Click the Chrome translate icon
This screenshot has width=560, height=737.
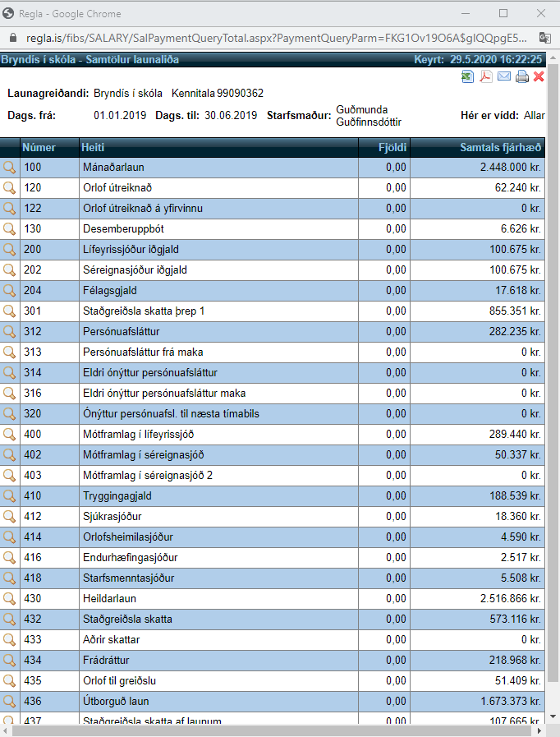coord(544,38)
